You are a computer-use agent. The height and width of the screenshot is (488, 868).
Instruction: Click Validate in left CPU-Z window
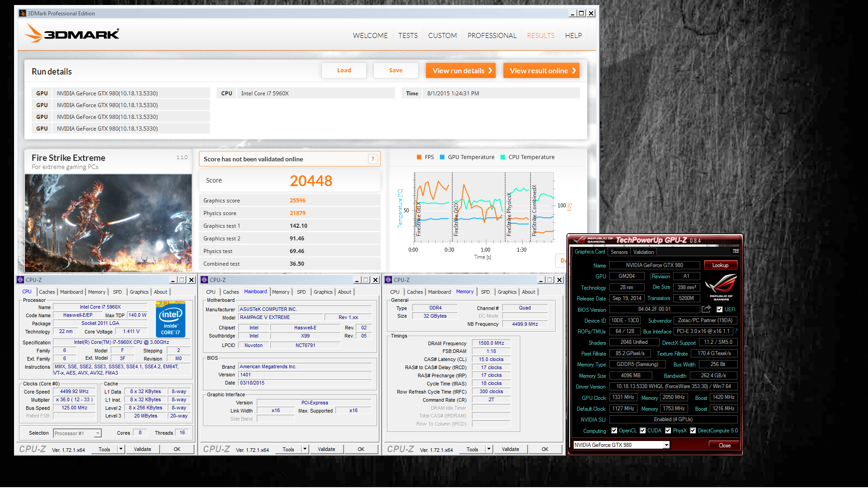142,449
